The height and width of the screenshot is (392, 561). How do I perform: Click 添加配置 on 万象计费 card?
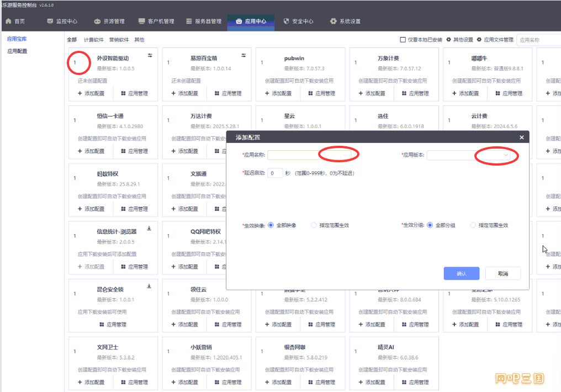(x=372, y=93)
